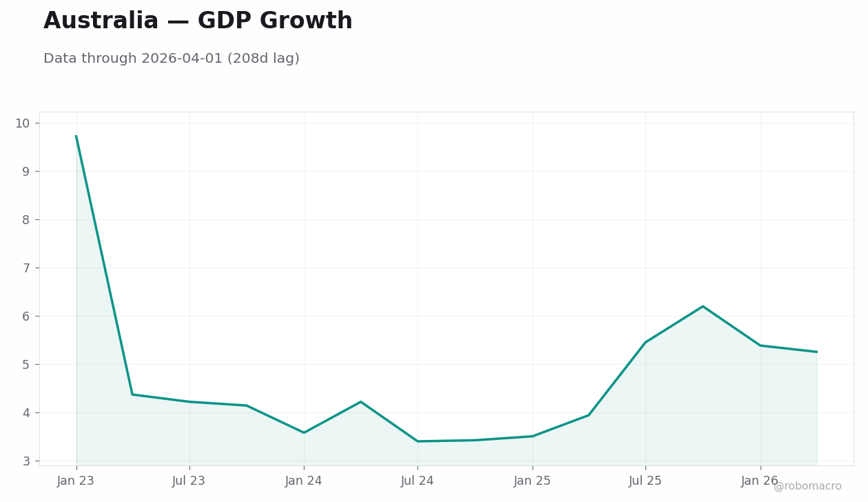The height and width of the screenshot is (502, 868).
Task: Click the y-axis label 9
Action: pyautogui.click(x=27, y=172)
